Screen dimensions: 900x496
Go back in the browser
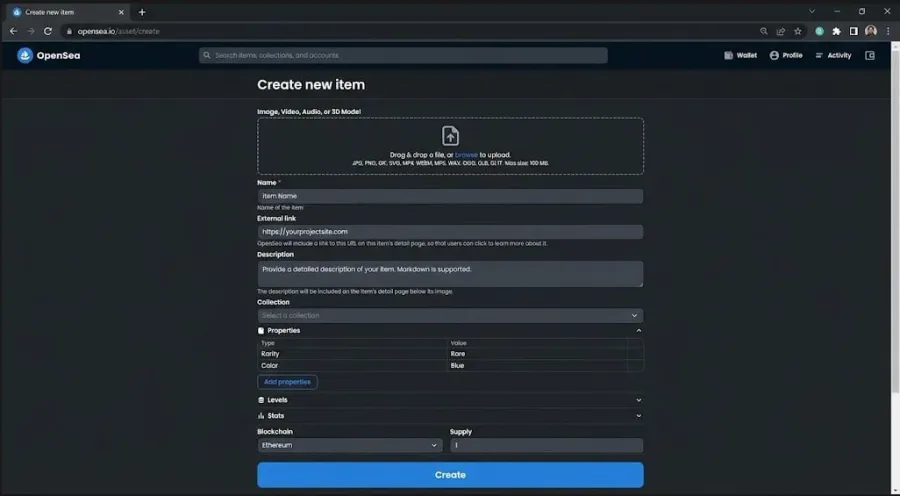(14, 31)
